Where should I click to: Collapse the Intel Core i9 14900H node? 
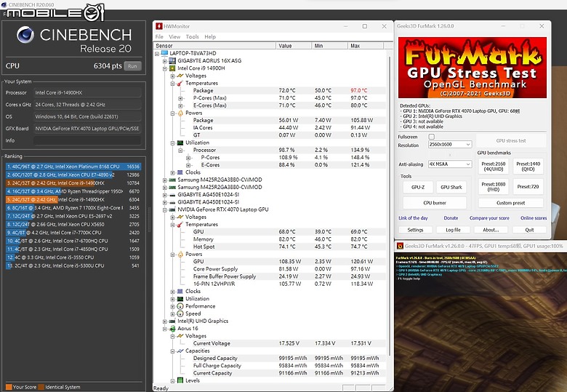point(165,68)
